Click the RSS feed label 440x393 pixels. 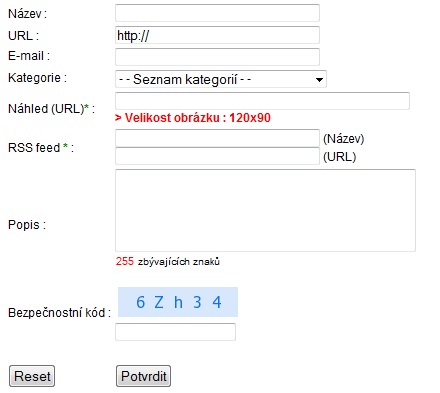pyautogui.click(x=41, y=148)
